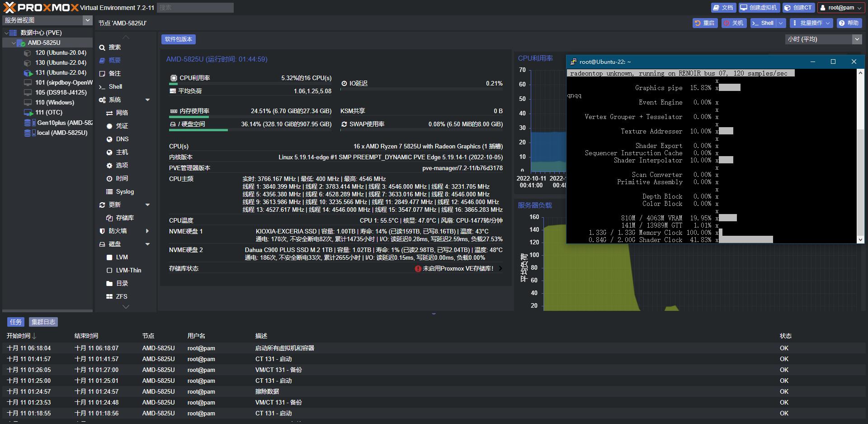The height and width of the screenshot is (424, 868).
Task: Click the CPU利用率 usage progress bar
Action: coord(250,85)
